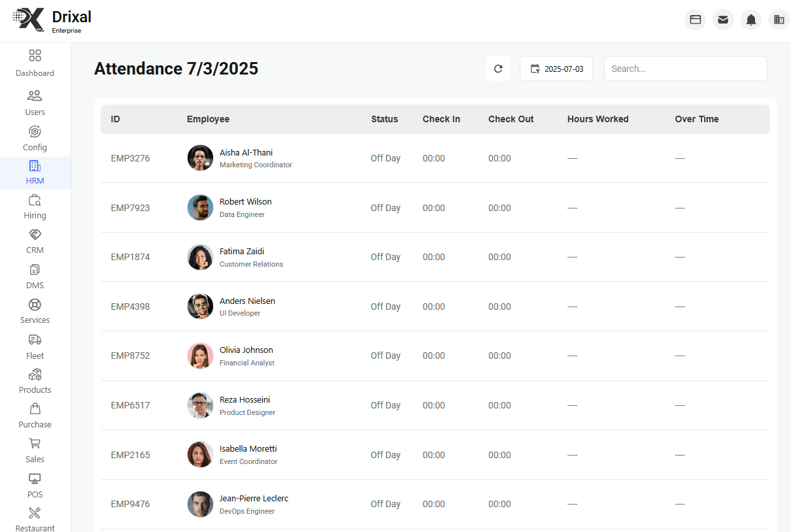The width and height of the screenshot is (791, 532).
Task: Open the mail messages icon
Action: pos(723,19)
